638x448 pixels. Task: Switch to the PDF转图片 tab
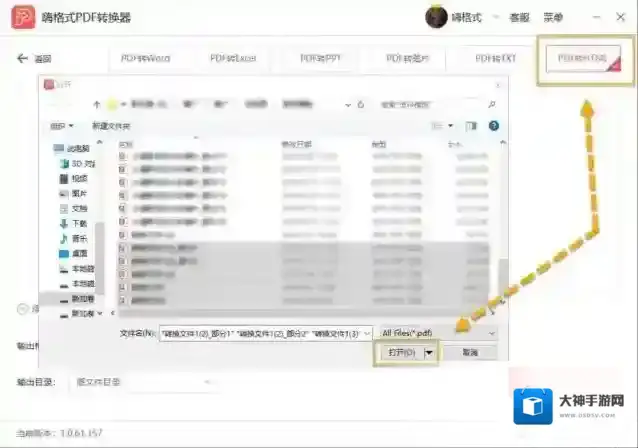(407, 59)
